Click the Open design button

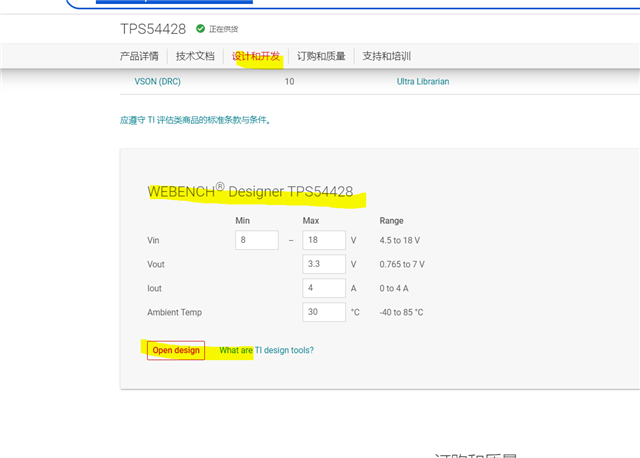pos(176,350)
